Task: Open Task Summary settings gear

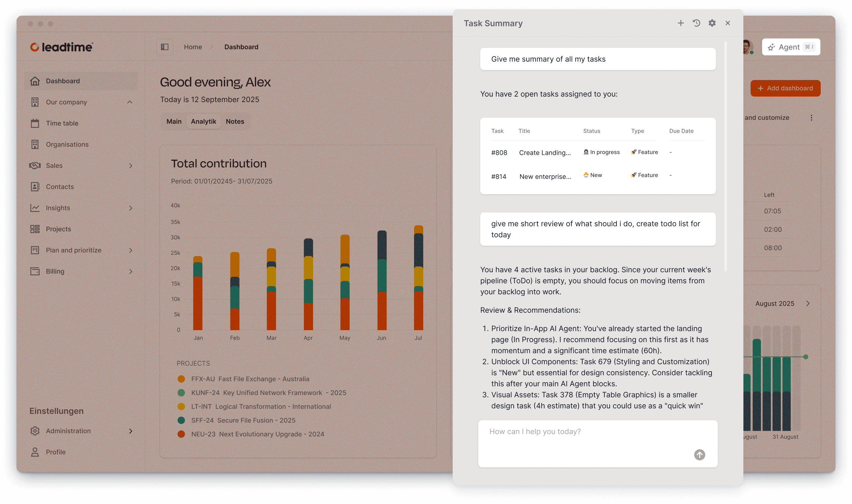Action: (x=712, y=23)
